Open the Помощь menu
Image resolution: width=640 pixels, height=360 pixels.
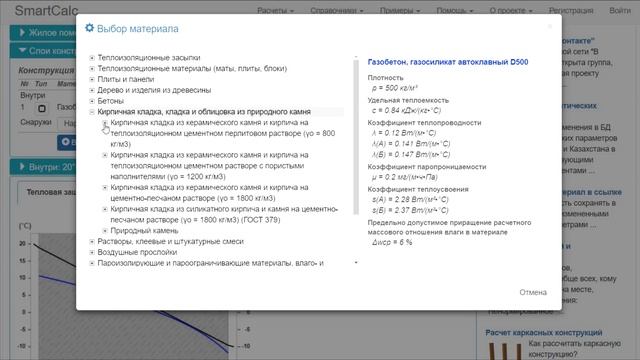[x=454, y=11]
